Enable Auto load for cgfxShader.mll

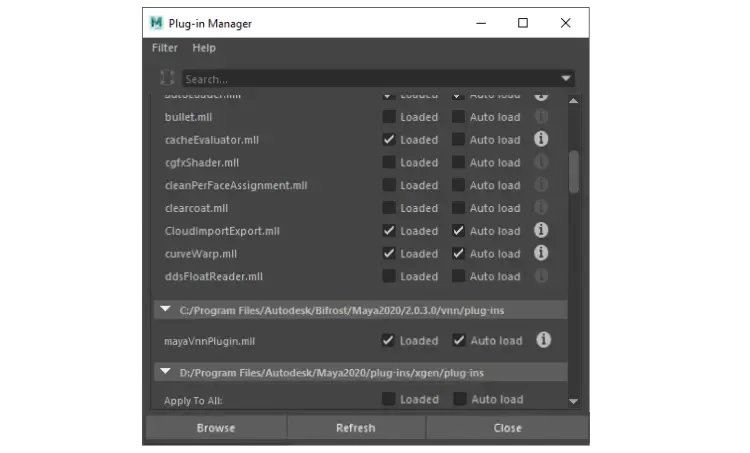pyautogui.click(x=458, y=162)
